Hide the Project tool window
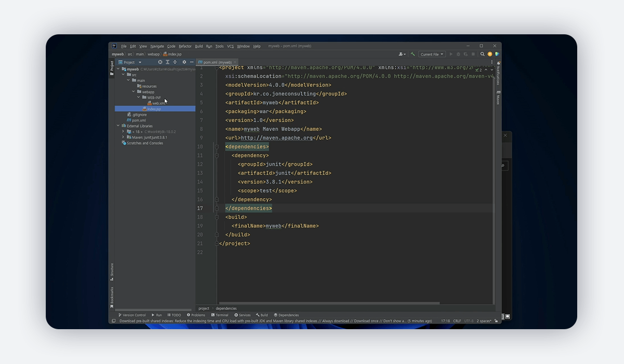 (191, 62)
